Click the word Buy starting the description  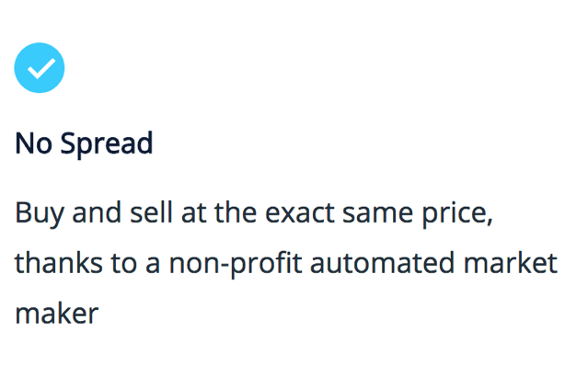coord(40,214)
